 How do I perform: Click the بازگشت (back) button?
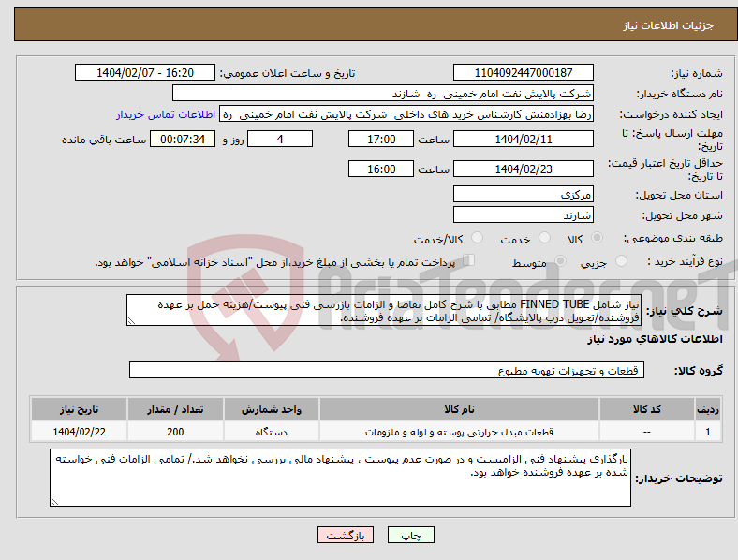tap(345, 535)
